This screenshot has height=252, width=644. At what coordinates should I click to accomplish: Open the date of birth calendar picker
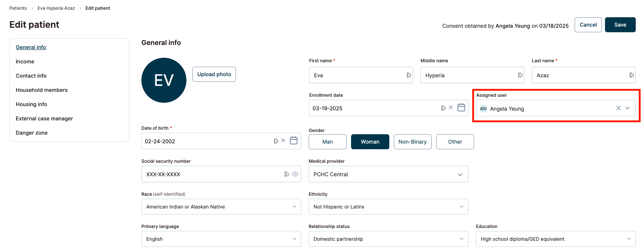[x=294, y=141]
